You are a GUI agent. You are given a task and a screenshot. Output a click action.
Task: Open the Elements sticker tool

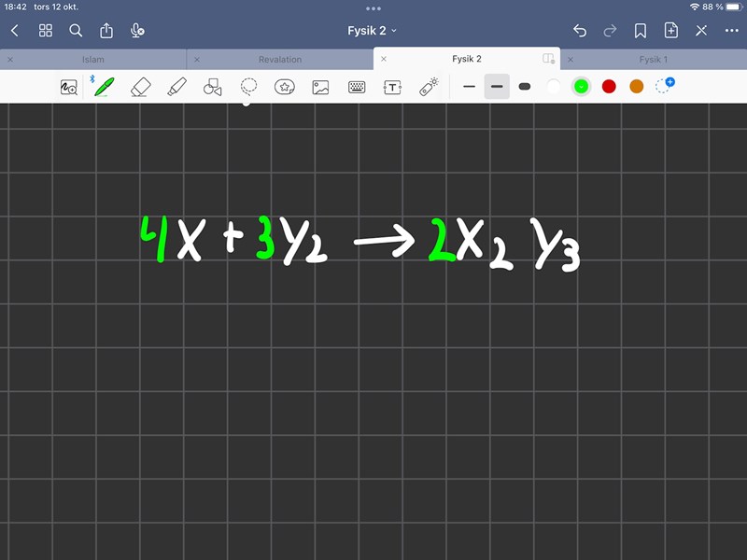(x=285, y=87)
